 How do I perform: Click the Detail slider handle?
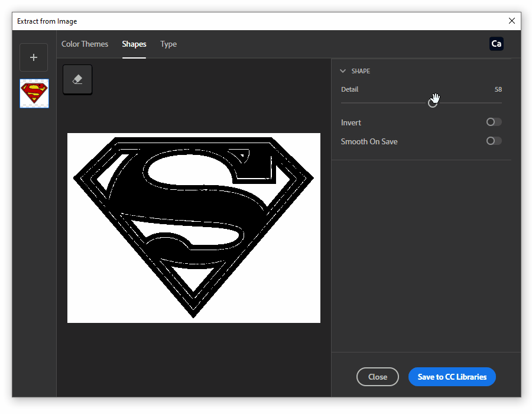pos(433,103)
